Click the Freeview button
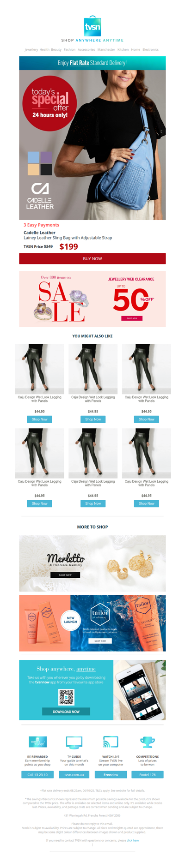This screenshot has height=868, width=185. click(111, 775)
